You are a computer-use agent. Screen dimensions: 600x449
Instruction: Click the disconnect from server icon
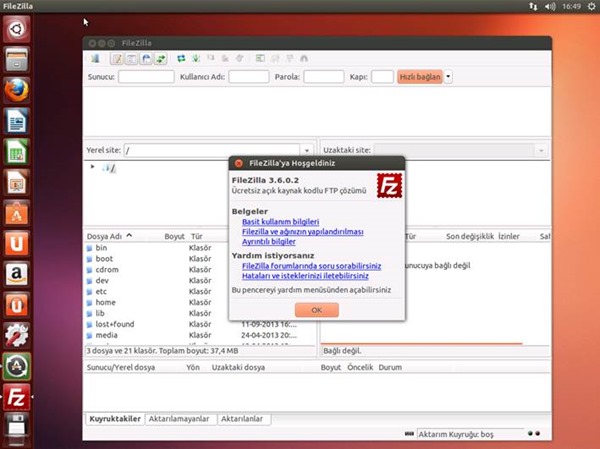[x=225, y=59]
